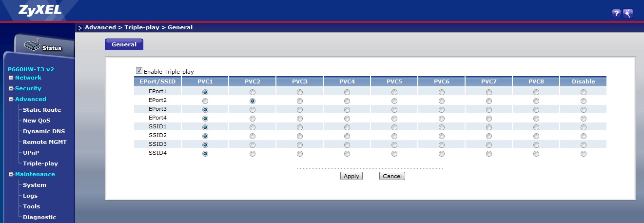Select PVC1 for EPort3
644x223 pixels.
[x=205, y=109]
